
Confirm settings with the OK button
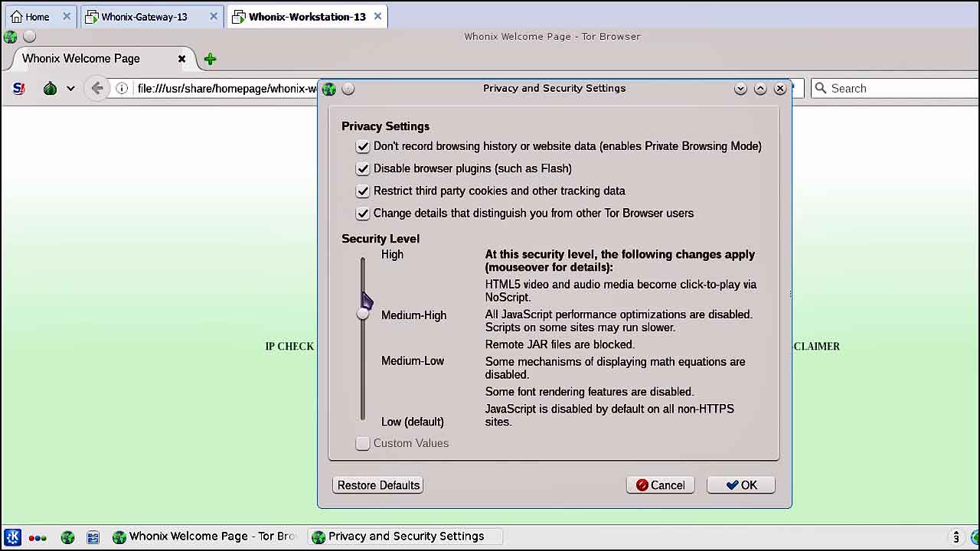(741, 485)
